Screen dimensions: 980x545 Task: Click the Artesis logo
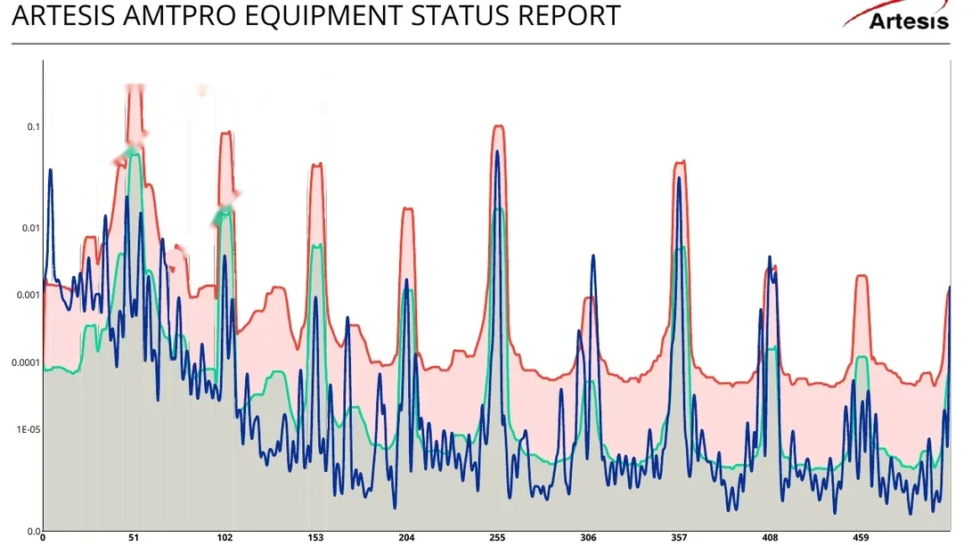pyautogui.click(x=896, y=16)
